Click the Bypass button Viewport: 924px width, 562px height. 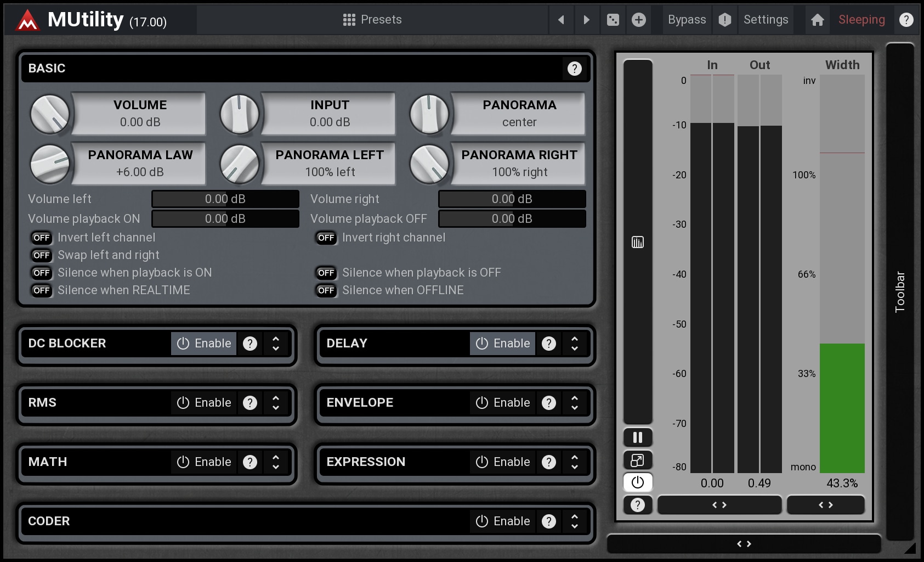687,20
